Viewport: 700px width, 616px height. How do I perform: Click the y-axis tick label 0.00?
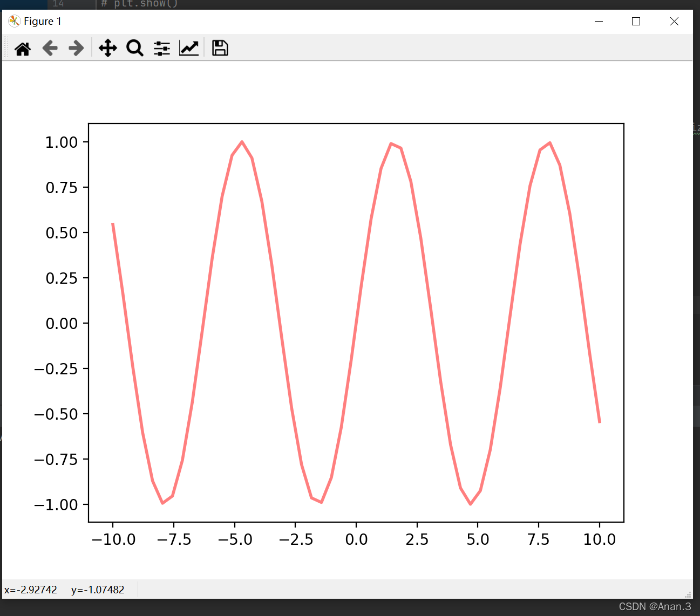coord(62,324)
